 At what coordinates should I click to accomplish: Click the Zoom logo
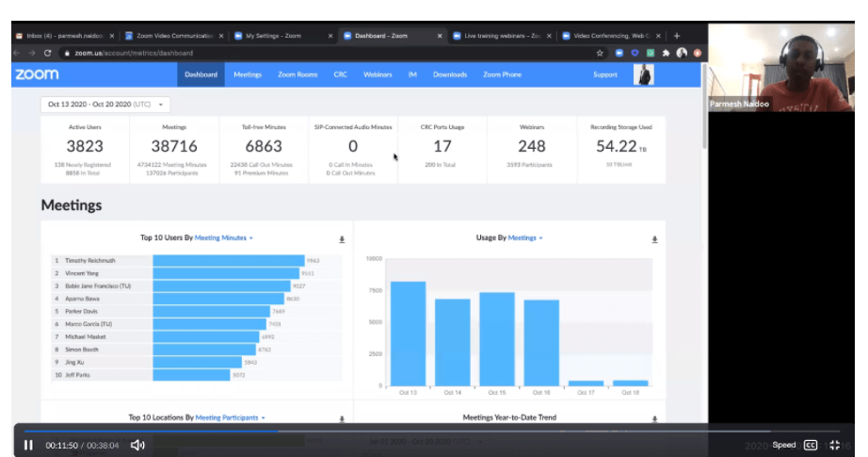tap(37, 74)
